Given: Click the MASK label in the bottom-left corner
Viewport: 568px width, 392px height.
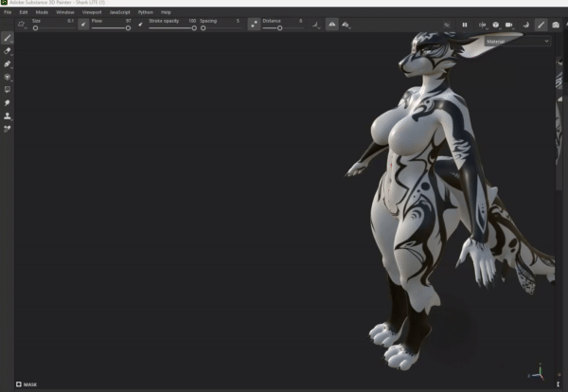Looking at the screenshot, I should pos(28,384).
